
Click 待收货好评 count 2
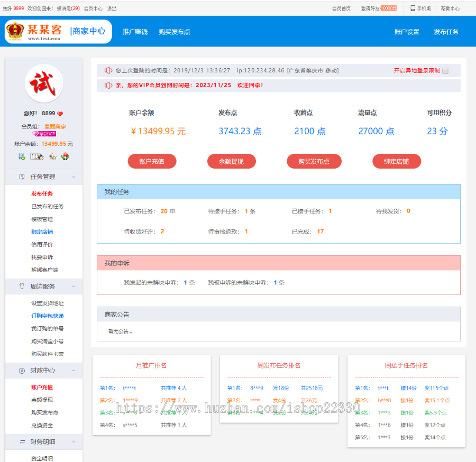[162, 232]
